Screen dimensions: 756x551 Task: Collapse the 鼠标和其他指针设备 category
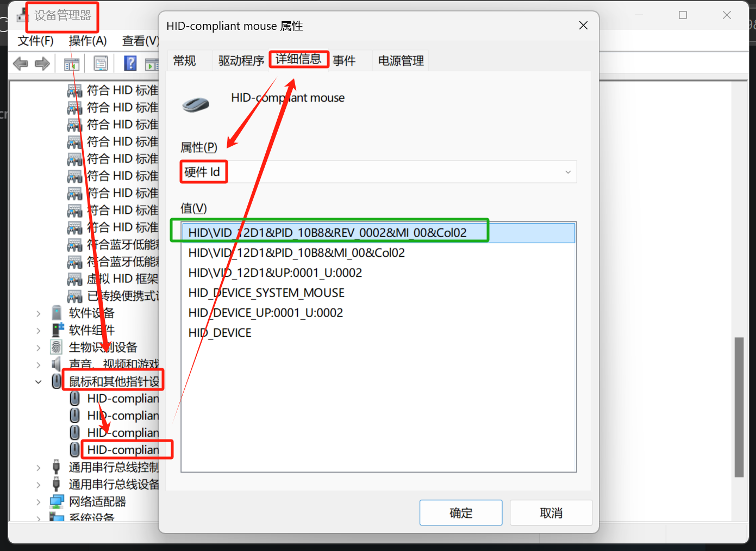pyautogui.click(x=38, y=382)
